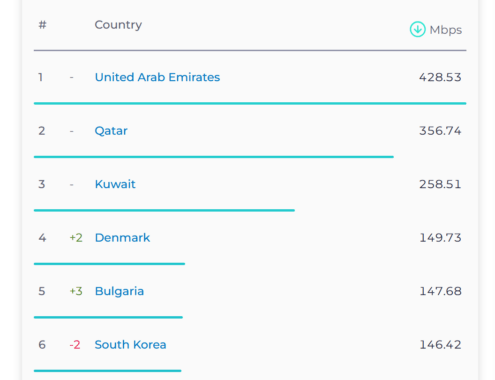Click the Kuwait speed bar

pyautogui.click(x=164, y=210)
